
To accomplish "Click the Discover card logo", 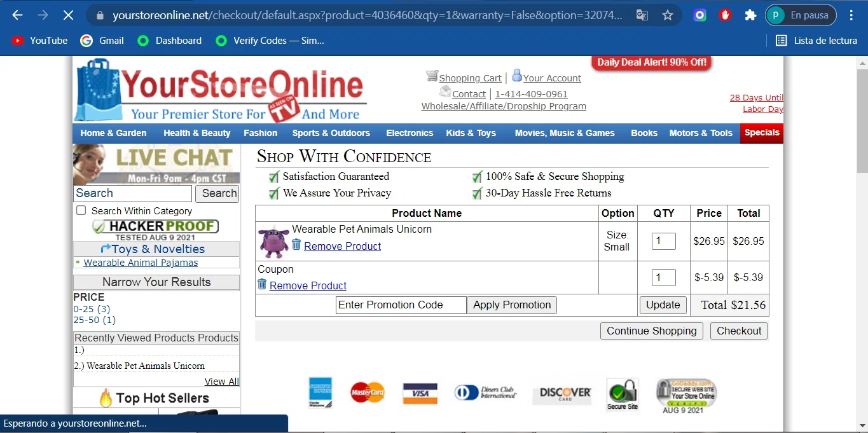I will (x=562, y=394).
